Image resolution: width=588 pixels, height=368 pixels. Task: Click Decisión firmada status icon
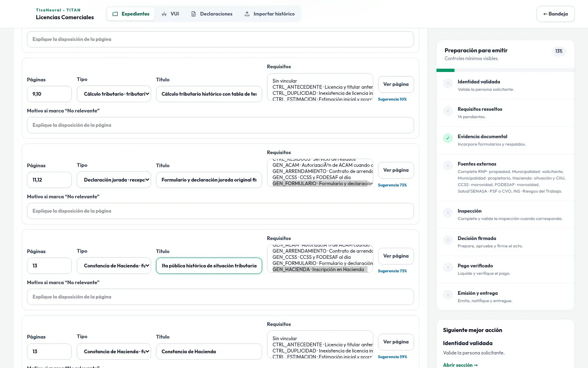pyautogui.click(x=448, y=240)
